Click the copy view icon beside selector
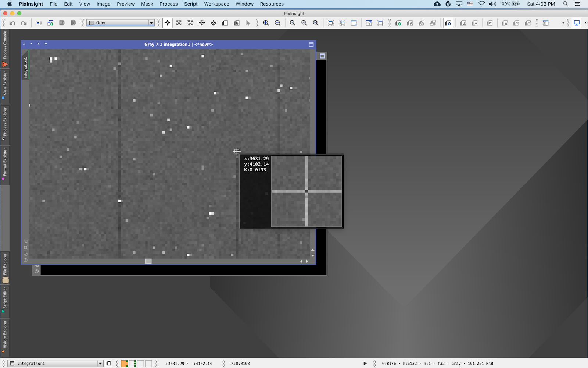 coord(109,363)
